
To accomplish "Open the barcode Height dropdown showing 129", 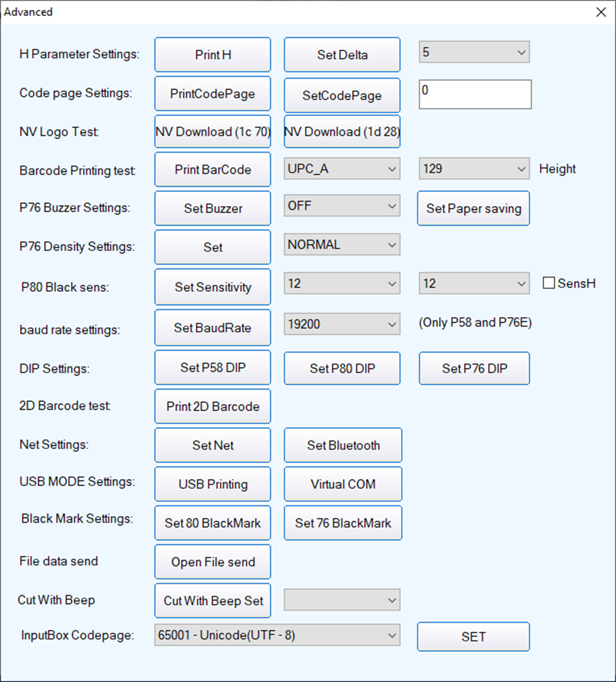I will pyautogui.click(x=474, y=169).
